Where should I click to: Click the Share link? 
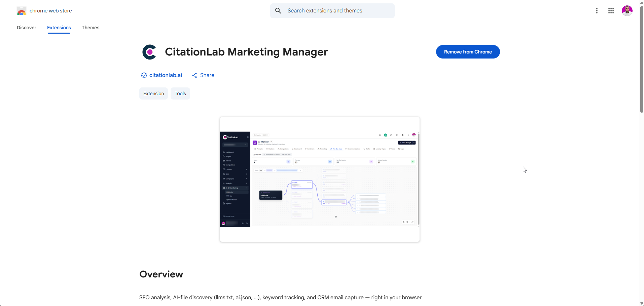pyautogui.click(x=207, y=75)
